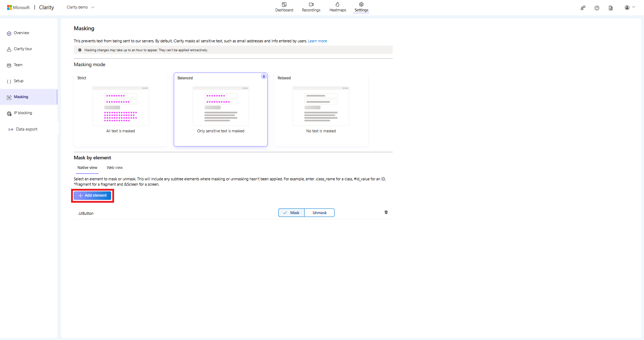644x340 pixels.
Task: Click the Setup braces icon
Action: pos(9,81)
